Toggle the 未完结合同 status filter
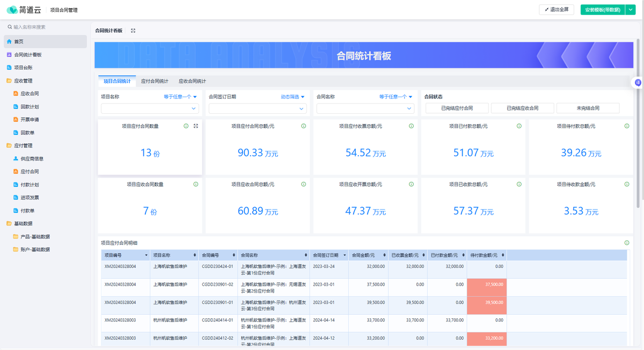This screenshot has width=644, height=350. coord(588,108)
